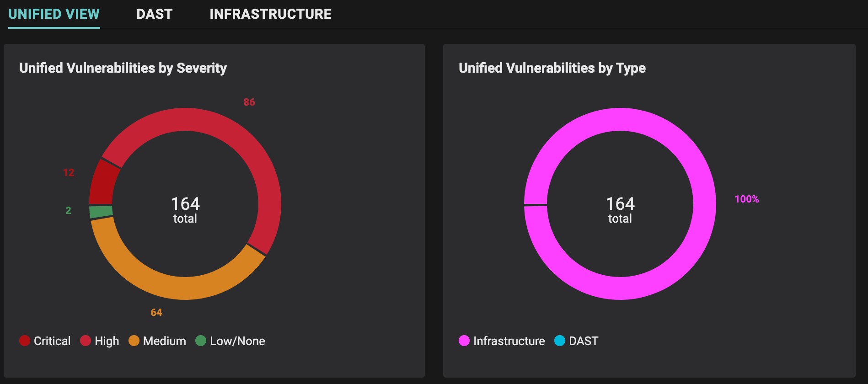
Task: Open the INFRASTRUCTURE tab
Action: coord(270,14)
